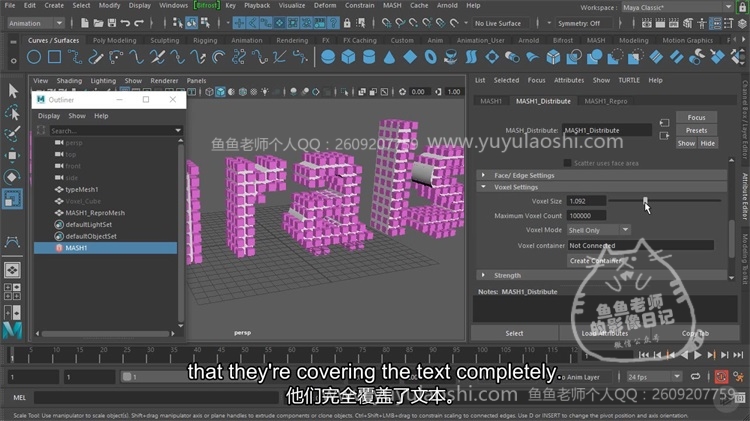
Task: Choose the Select tool arrow
Action: 12,90
